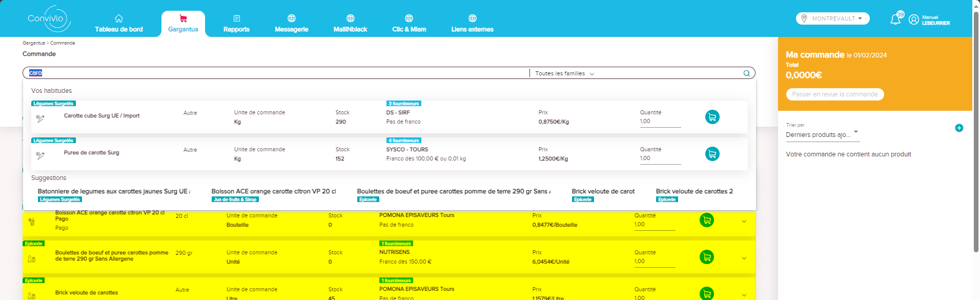
Task: Click the 'Jus de fruits & Sirop' suggestion tag
Action: [235, 199]
